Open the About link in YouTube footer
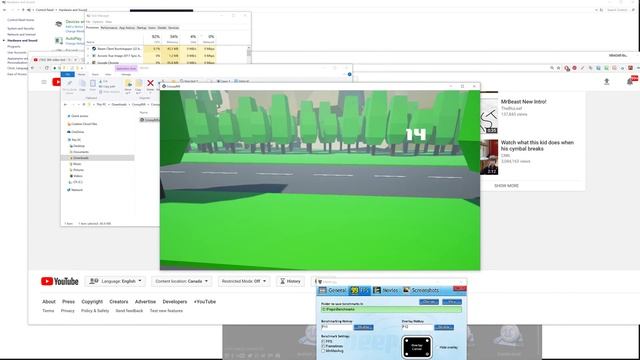The height and width of the screenshot is (360, 640). click(x=49, y=302)
